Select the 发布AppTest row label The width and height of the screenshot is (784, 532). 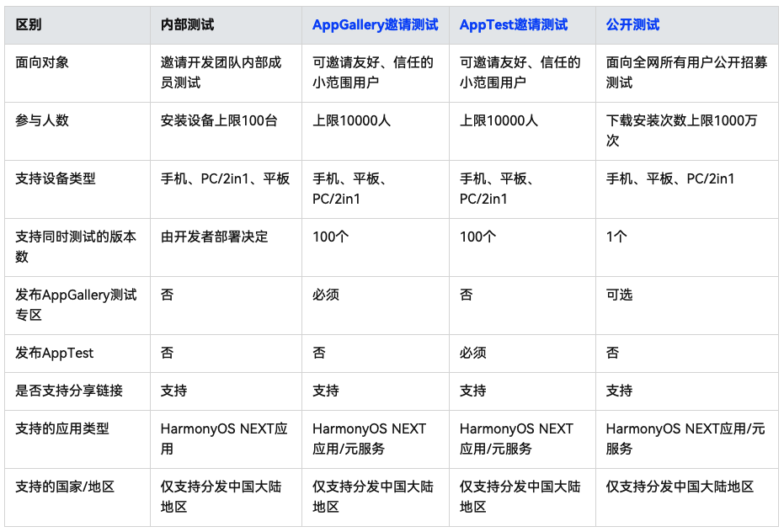point(54,353)
